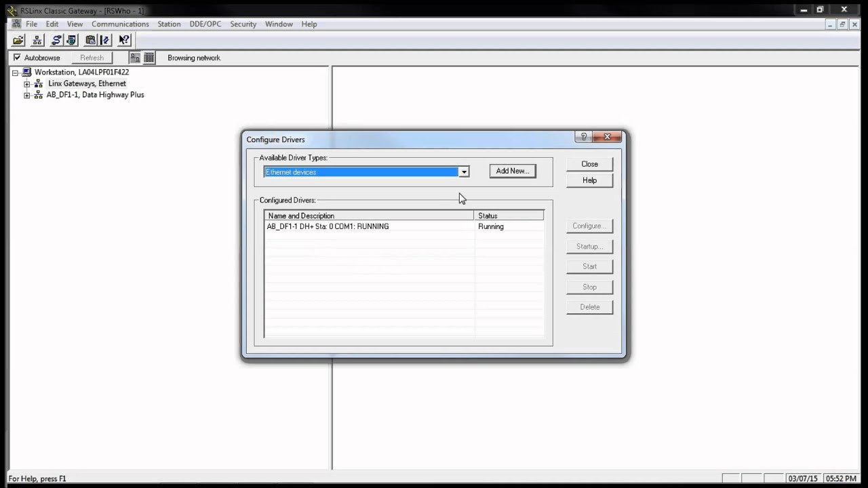Viewport: 868px width, 488px height.
Task: Switch RSWho to details list view
Action: [149, 58]
